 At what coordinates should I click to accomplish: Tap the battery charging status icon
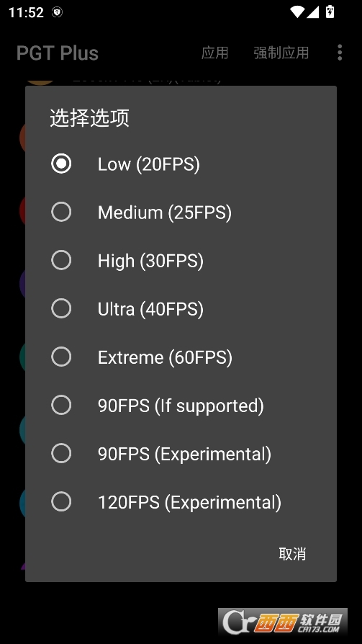[330, 12]
